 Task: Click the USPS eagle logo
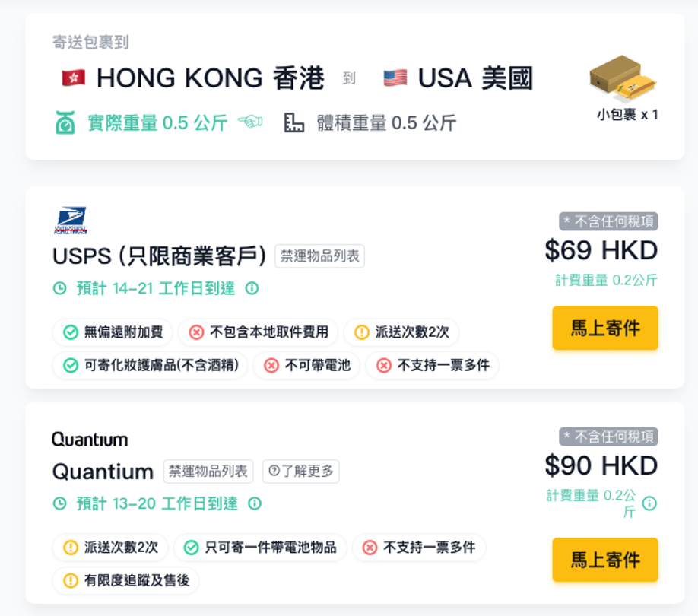click(71, 220)
